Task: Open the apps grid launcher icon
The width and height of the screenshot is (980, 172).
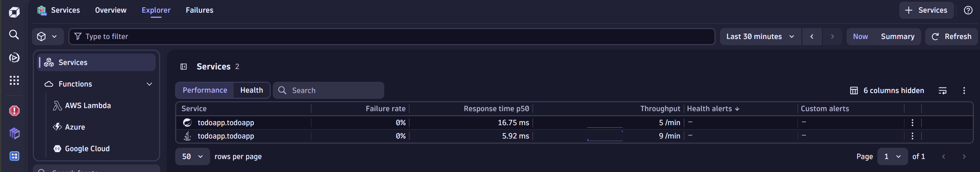Action: click(x=14, y=80)
